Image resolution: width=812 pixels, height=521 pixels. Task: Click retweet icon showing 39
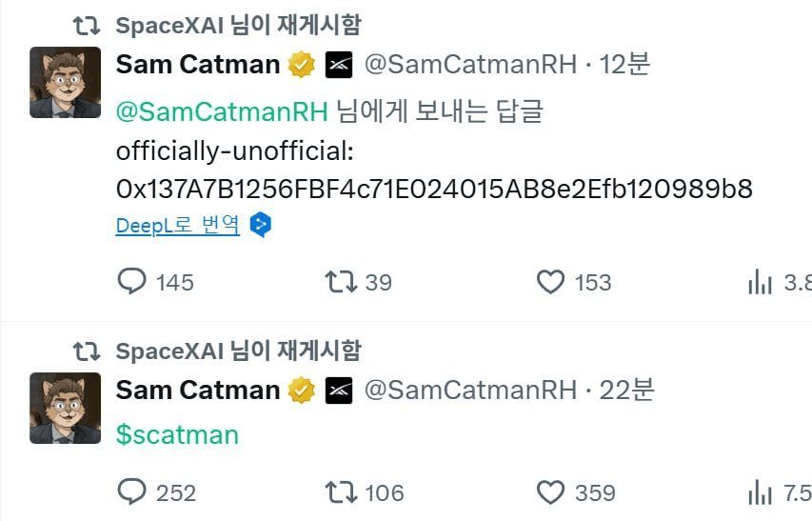341,282
